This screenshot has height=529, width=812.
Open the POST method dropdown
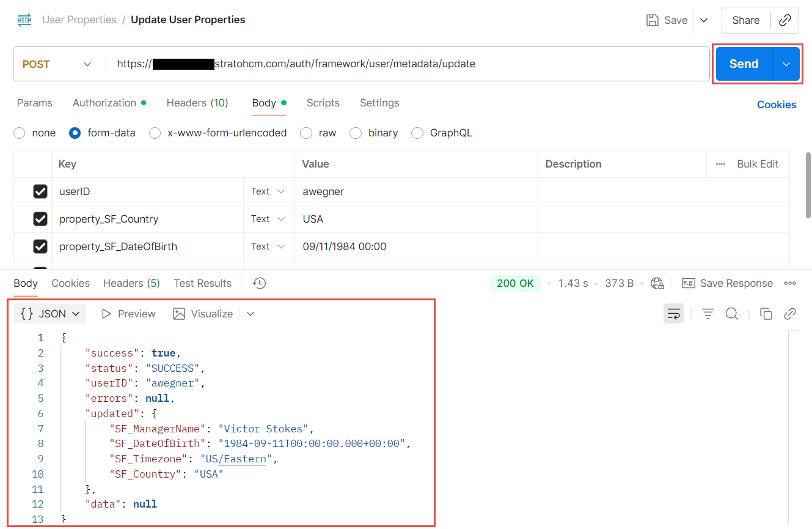[x=58, y=64]
